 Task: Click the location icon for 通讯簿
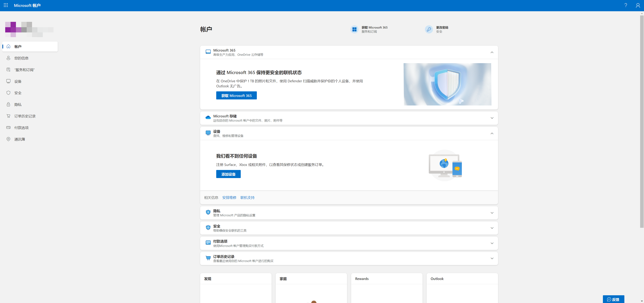(x=9, y=139)
